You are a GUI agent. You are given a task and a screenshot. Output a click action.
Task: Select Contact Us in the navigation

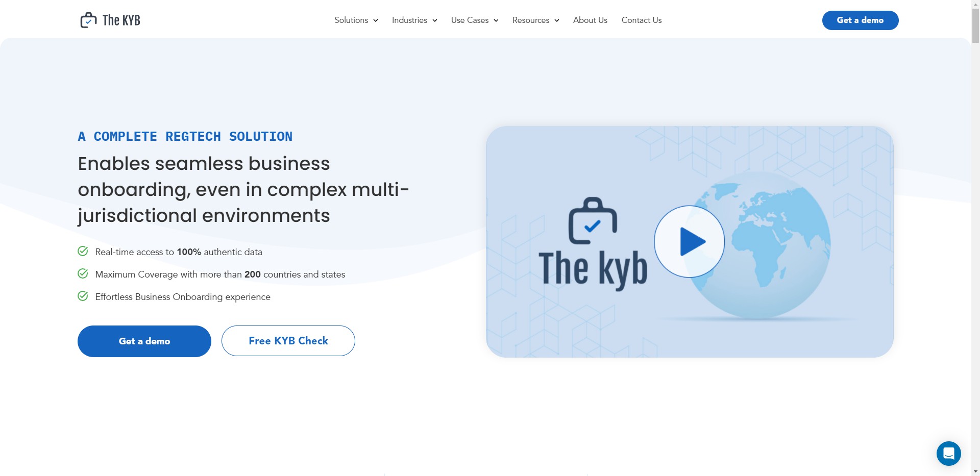641,20
